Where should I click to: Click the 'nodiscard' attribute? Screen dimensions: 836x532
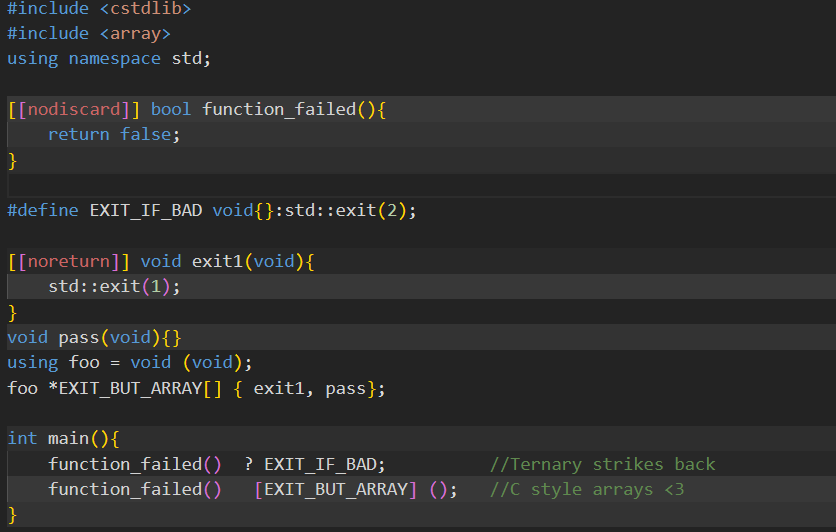point(74,109)
